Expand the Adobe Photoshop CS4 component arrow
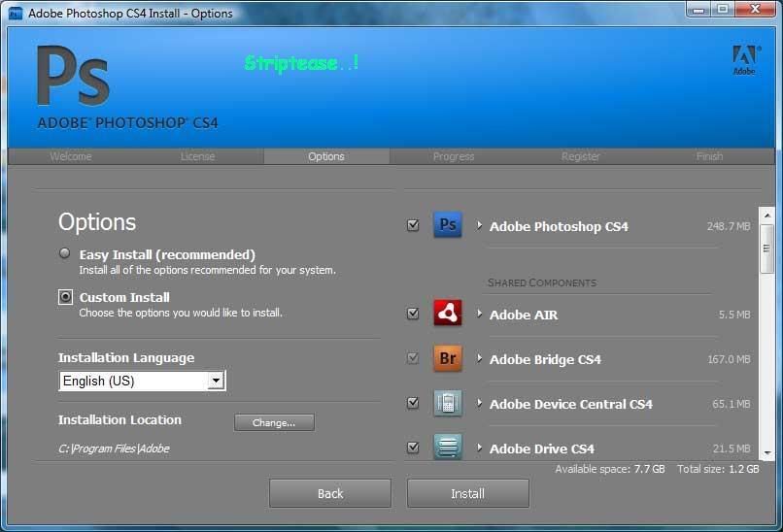Screen dimensions: 783x532 point(479,225)
